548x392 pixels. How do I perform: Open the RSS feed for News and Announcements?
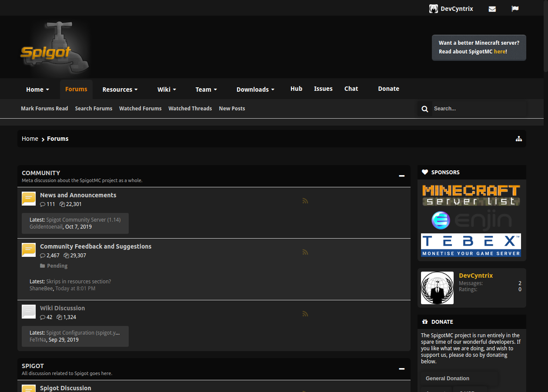click(305, 200)
